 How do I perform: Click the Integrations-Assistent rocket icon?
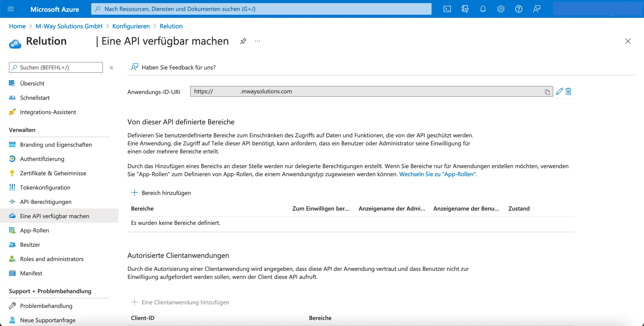12,112
